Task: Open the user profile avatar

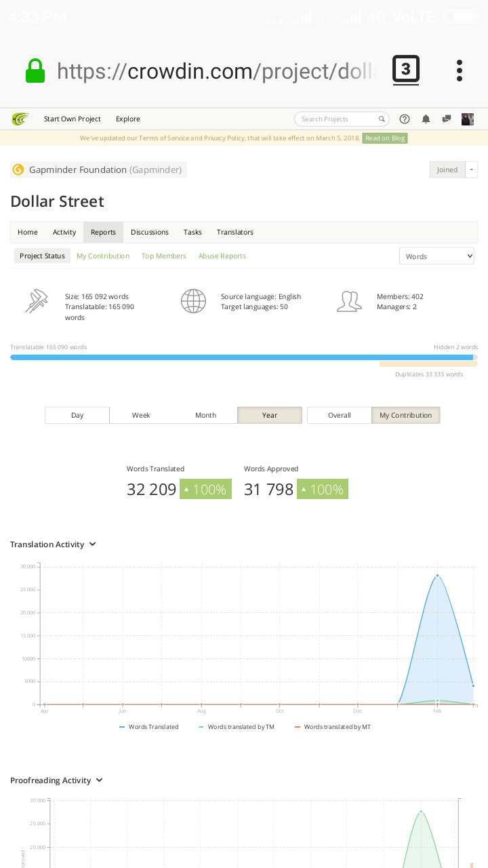Action: point(468,119)
